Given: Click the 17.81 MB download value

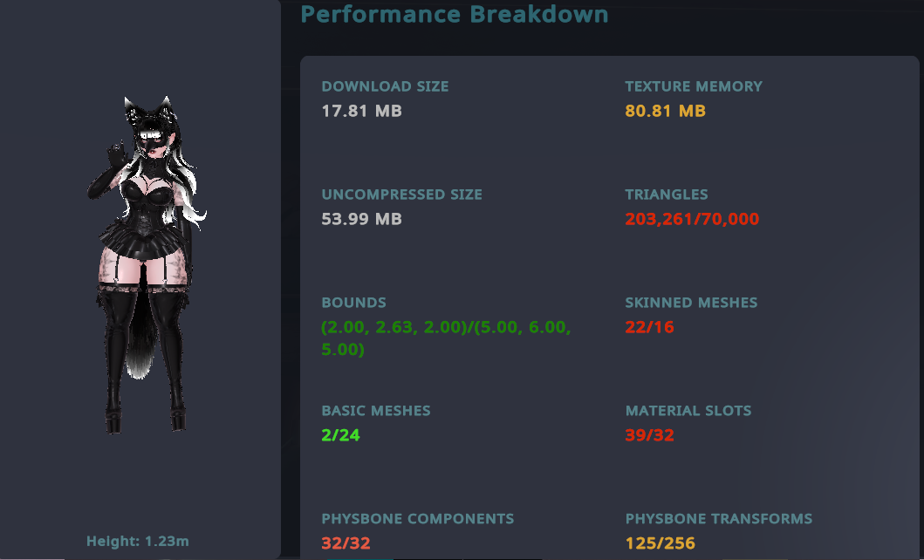Looking at the screenshot, I should 361,111.
